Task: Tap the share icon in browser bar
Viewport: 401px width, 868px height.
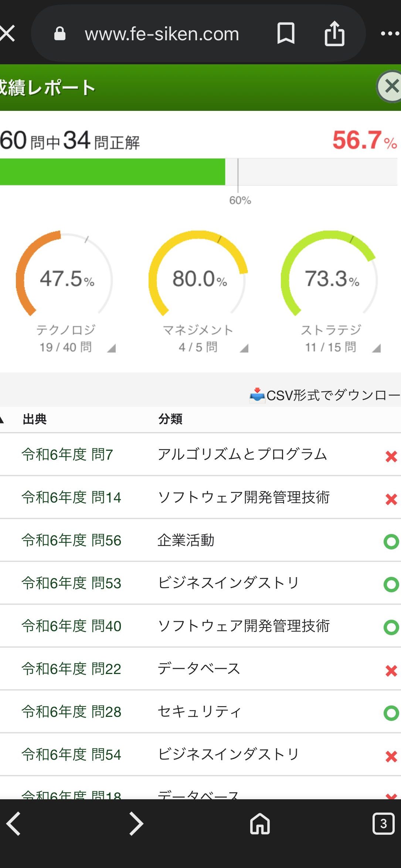Action: click(x=334, y=34)
